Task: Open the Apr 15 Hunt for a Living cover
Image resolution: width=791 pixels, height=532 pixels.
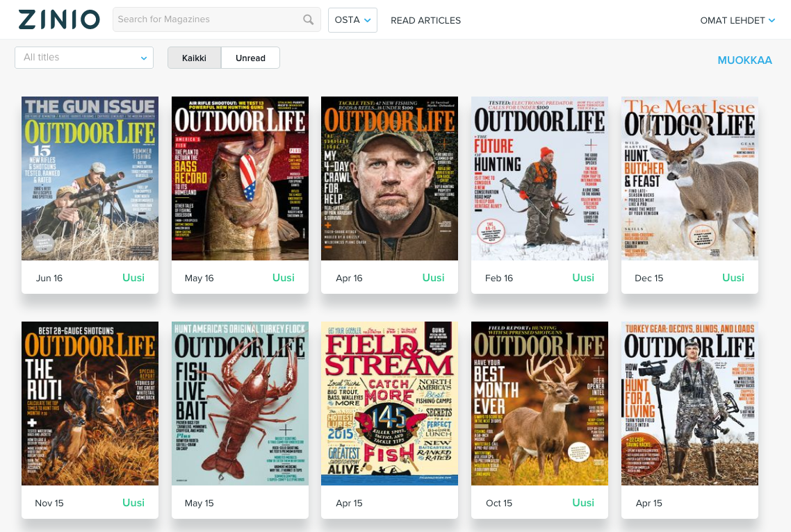Action: (x=690, y=404)
